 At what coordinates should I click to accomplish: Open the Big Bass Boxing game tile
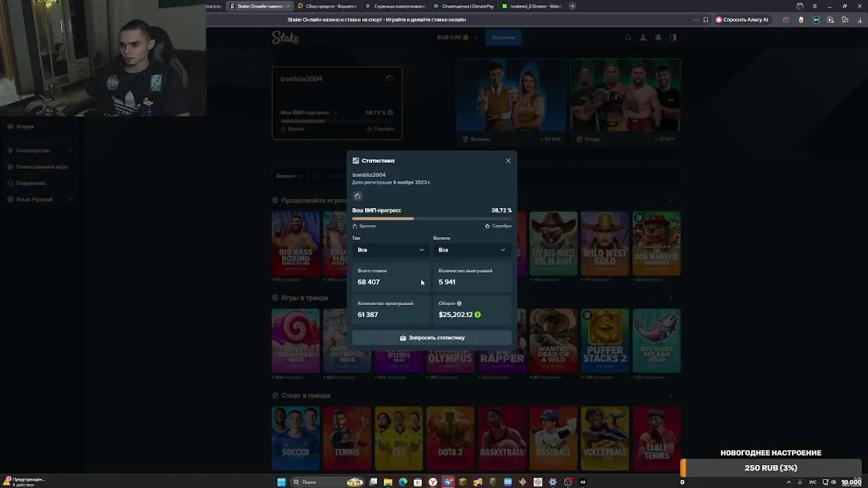click(x=296, y=243)
